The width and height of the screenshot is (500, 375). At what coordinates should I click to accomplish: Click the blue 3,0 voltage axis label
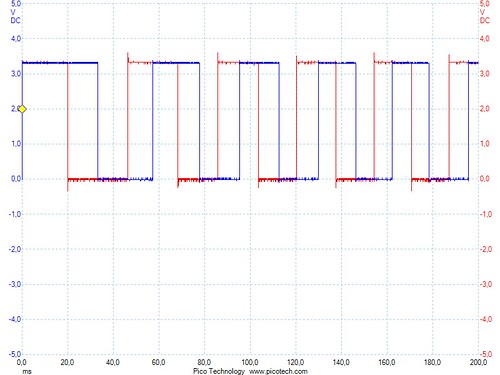pos(16,74)
